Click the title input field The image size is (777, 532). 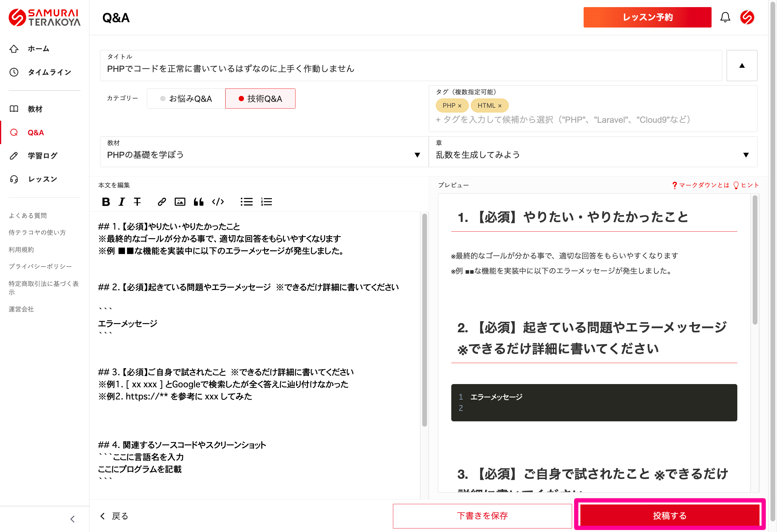pyautogui.click(x=411, y=69)
